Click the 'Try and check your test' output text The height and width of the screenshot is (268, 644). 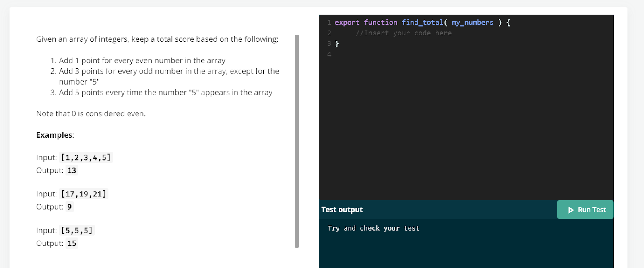(373, 228)
